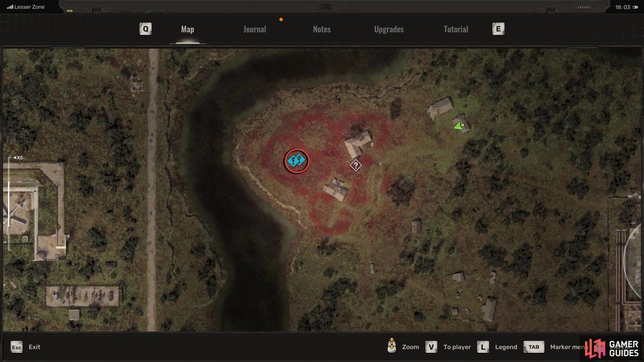Click the V key icon for To player

click(x=431, y=347)
